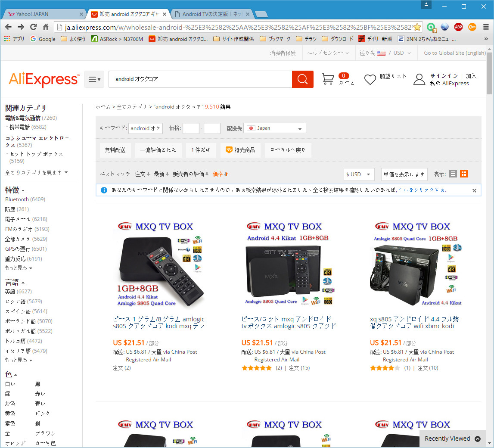
Task: Click the orange search magnifier button
Action: (x=302, y=79)
